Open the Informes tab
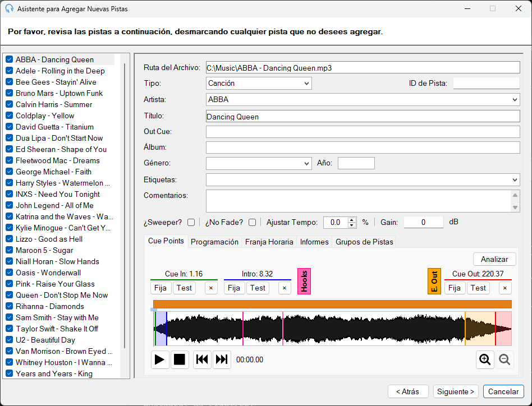 [314, 242]
